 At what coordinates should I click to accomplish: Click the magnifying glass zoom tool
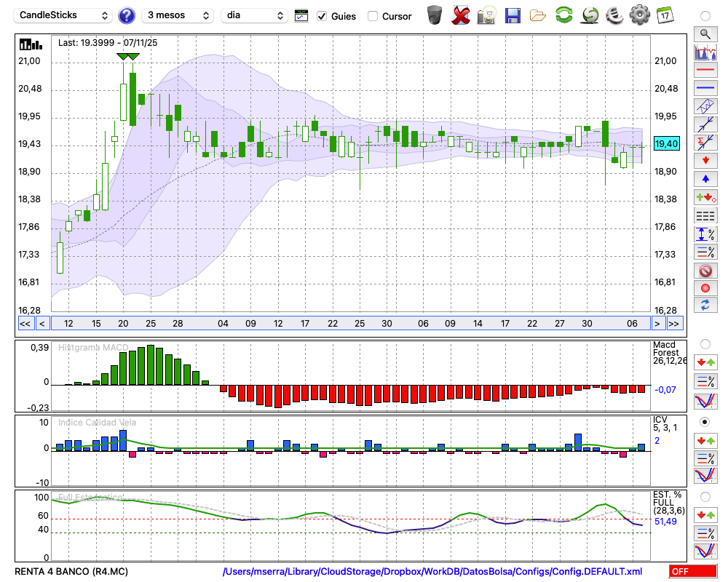pyautogui.click(x=705, y=33)
